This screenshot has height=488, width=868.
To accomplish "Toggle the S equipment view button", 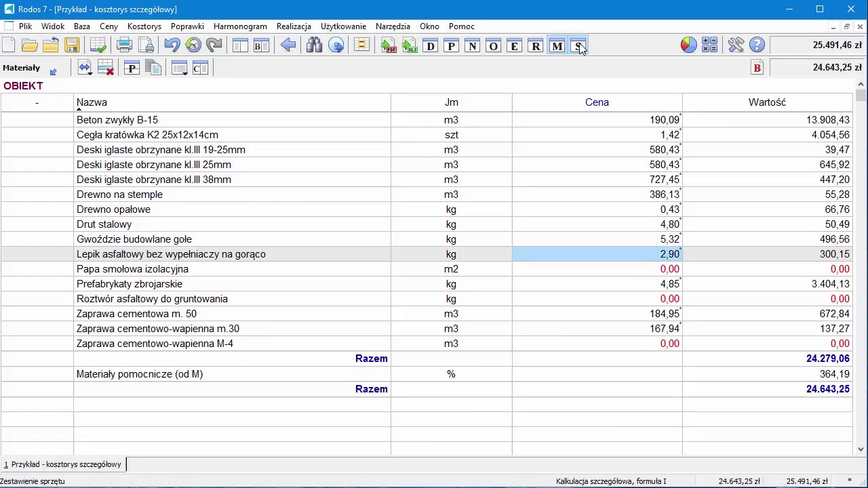I will 578,45.
